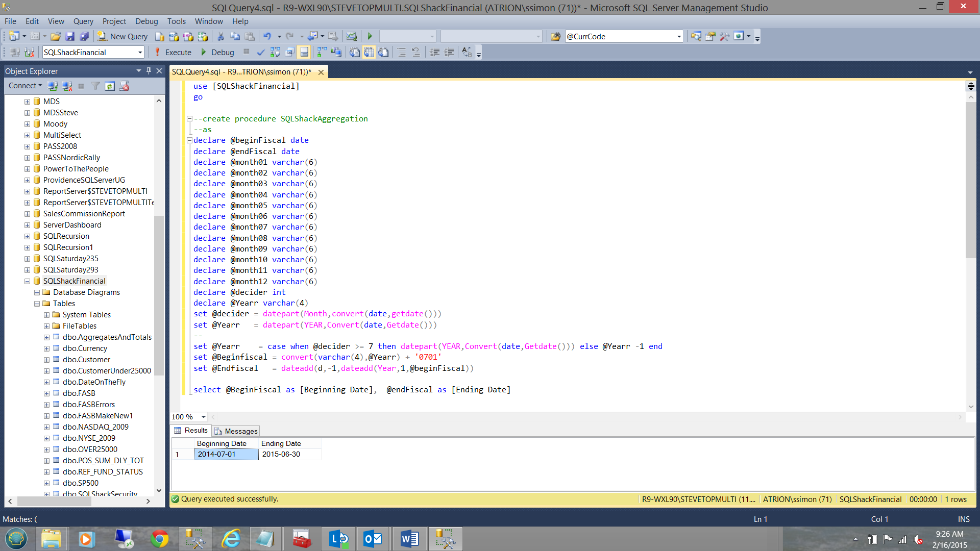Toggle Results to Grid mode
The width and height of the screenshot is (980, 551).
[369, 52]
